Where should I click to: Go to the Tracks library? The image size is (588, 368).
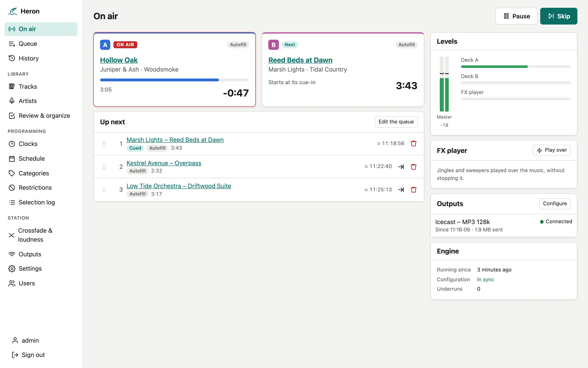pyautogui.click(x=41, y=86)
